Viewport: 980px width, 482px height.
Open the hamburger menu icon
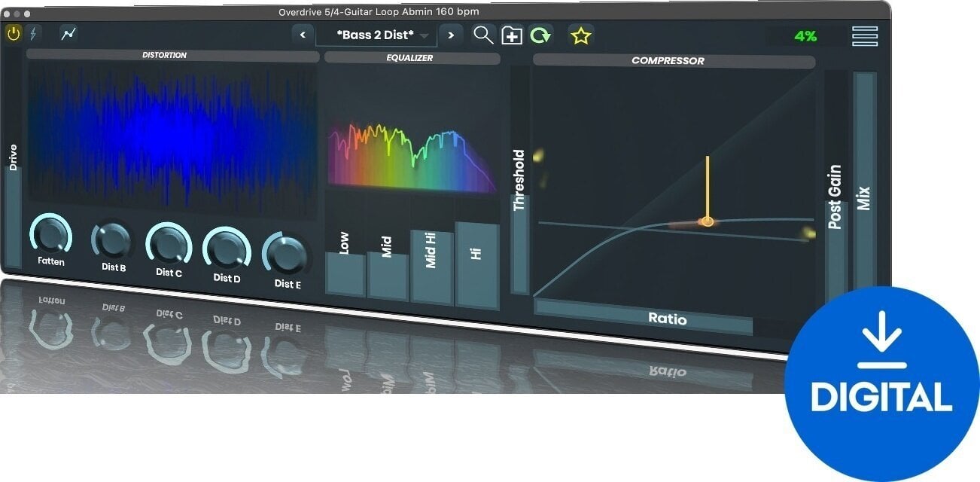pyautogui.click(x=865, y=36)
